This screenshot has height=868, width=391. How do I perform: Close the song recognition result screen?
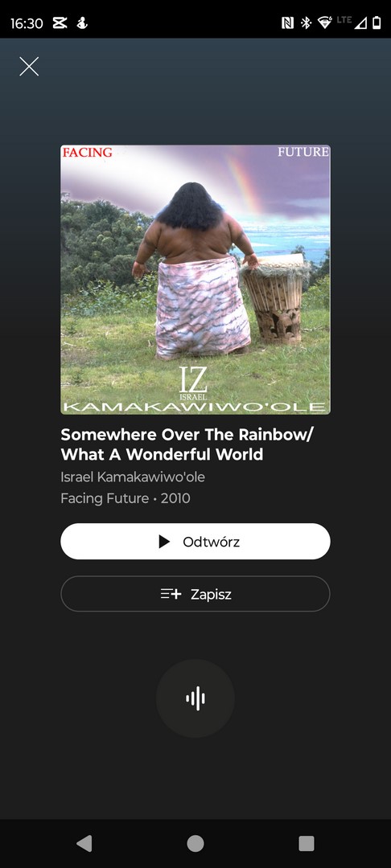(29, 67)
